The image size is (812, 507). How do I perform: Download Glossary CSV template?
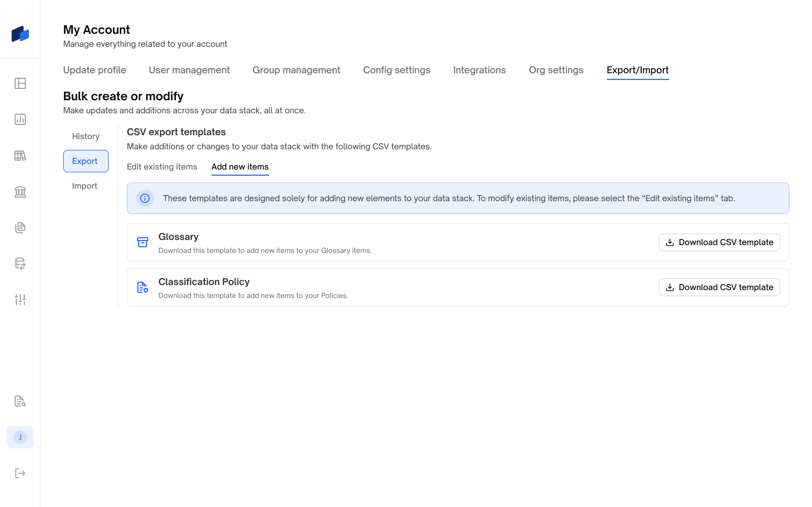[x=719, y=242]
